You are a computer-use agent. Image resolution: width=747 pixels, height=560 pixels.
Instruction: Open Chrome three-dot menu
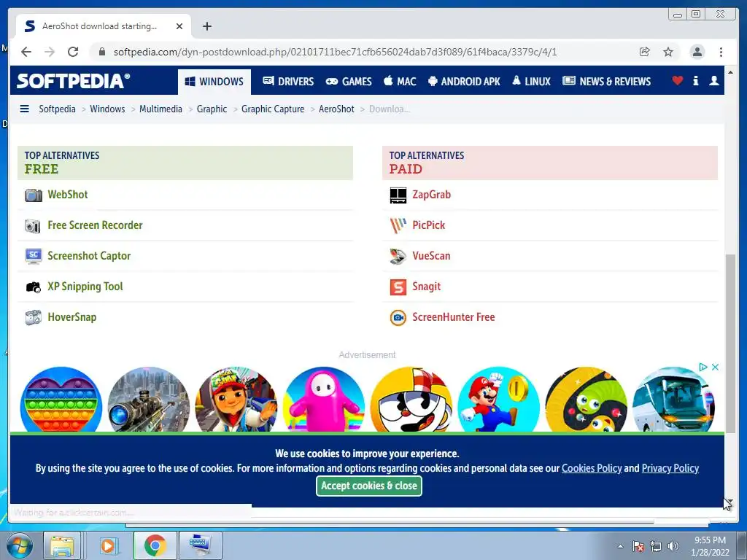(721, 52)
